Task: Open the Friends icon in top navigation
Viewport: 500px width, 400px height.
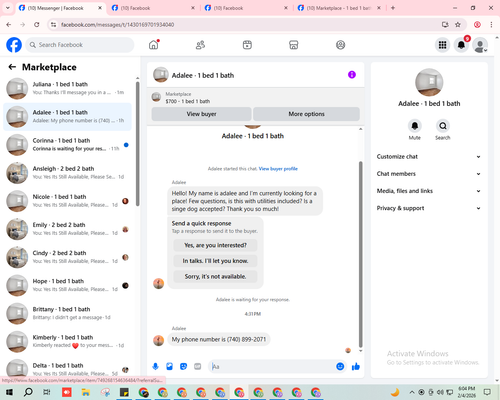Action: click(x=200, y=45)
